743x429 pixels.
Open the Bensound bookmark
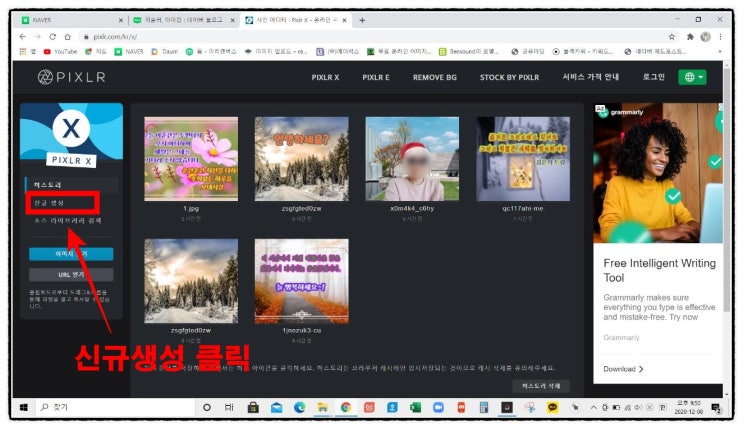click(468, 51)
